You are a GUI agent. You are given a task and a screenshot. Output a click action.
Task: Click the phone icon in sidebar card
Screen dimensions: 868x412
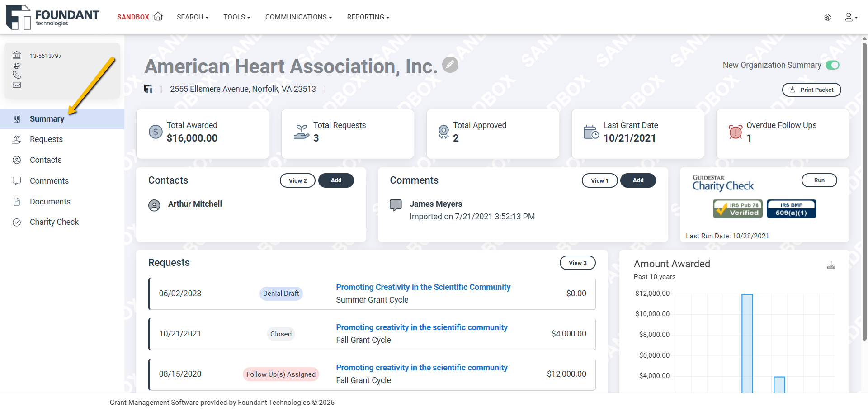tap(17, 75)
